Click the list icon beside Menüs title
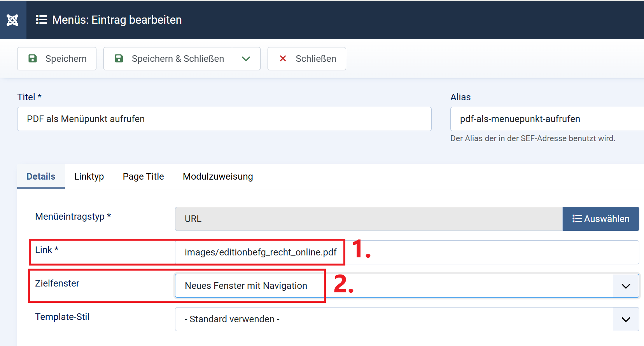This screenshot has height=346, width=644. (x=41, y=20)
